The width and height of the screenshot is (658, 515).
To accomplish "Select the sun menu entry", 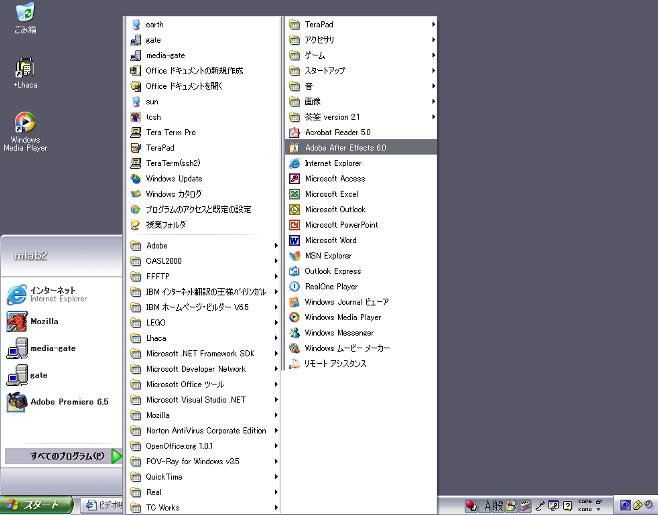I will pos(204,102).
